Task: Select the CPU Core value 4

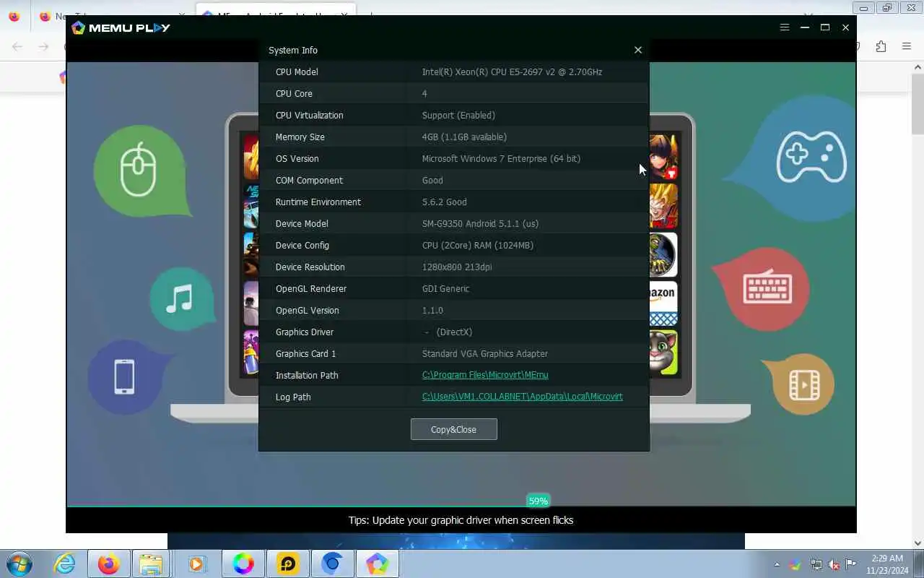Action: point(424,93)
